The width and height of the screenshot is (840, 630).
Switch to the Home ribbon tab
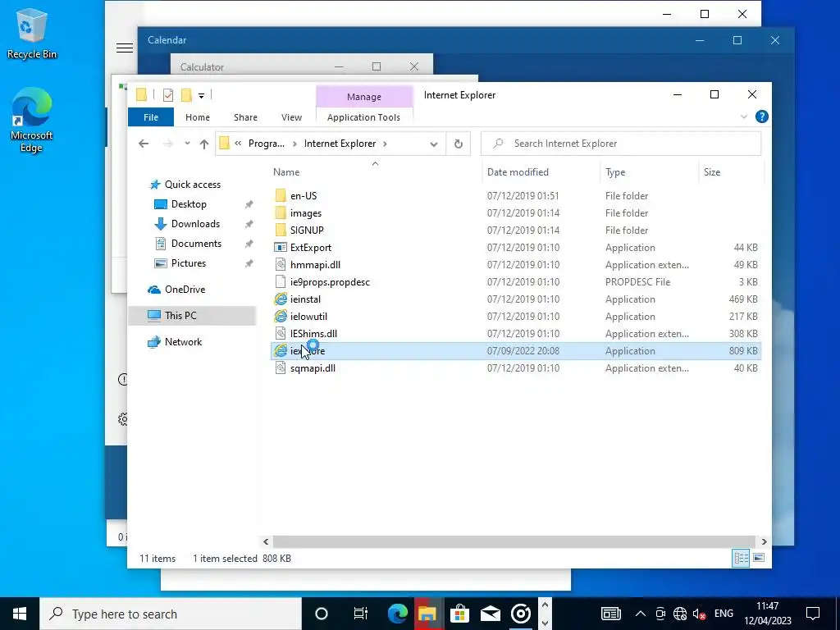[x=198, y=117]
